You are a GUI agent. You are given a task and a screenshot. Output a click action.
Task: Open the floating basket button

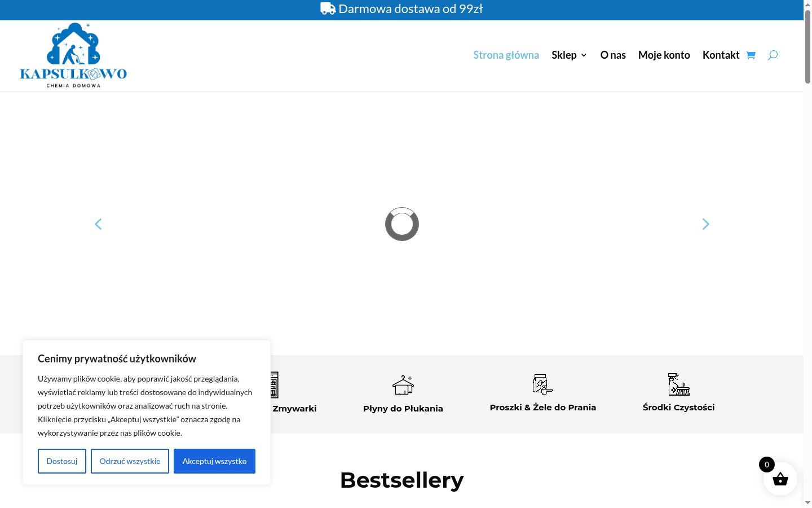click(780, 479)
